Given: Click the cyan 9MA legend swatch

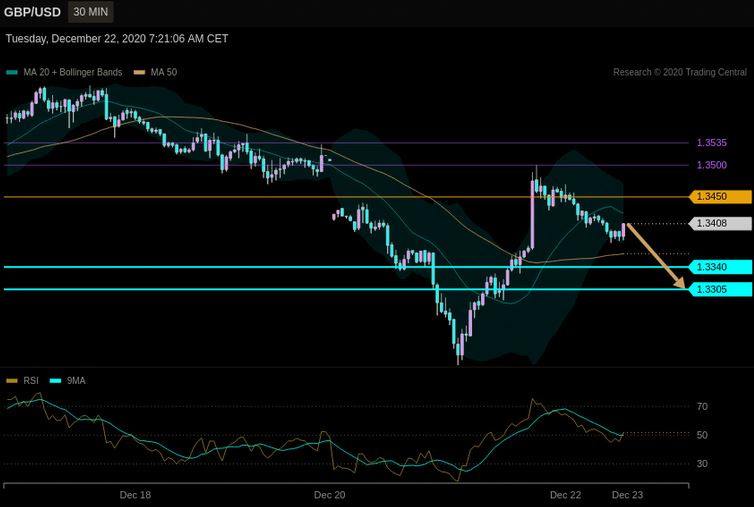Looking at the screenshot, I should click(x=56, y=381).
